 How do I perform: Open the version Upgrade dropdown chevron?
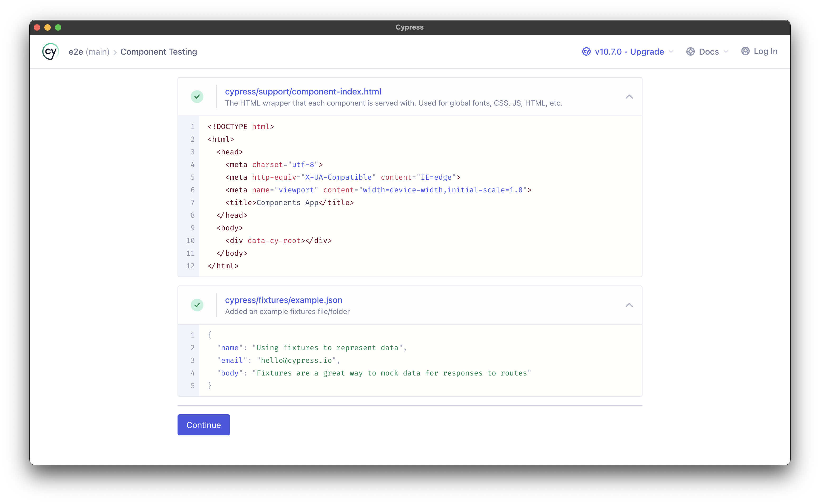pyautogui.click(x=671, y=52)
